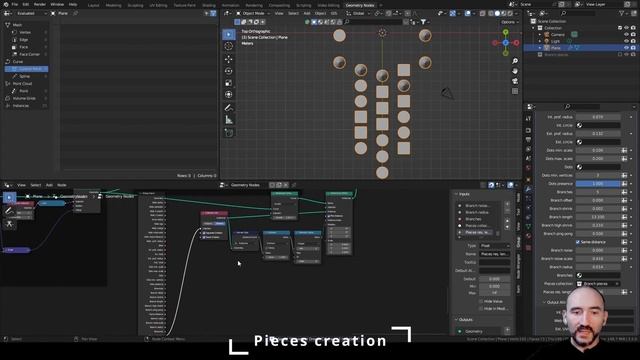
Task: Open the Tool properties tab icon
Action: coord(528,118)
